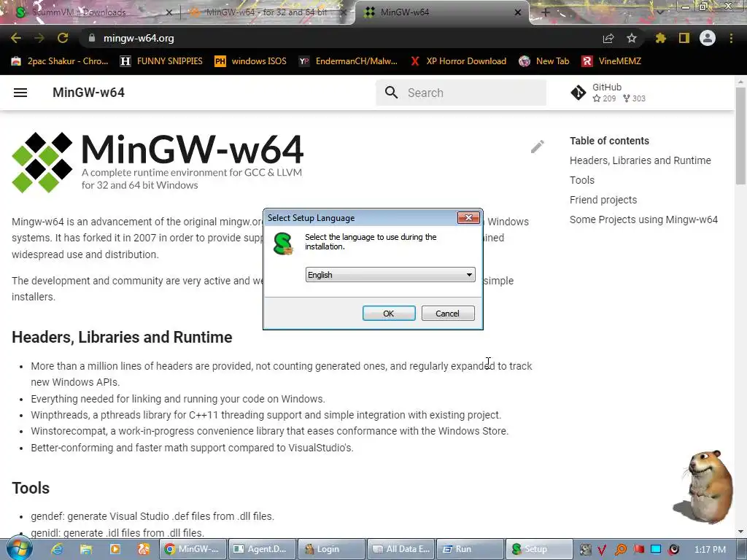747x560 pixels.
Task: Jump to Headers, Libraries and Runtime in contents
Action: [640, 160]
